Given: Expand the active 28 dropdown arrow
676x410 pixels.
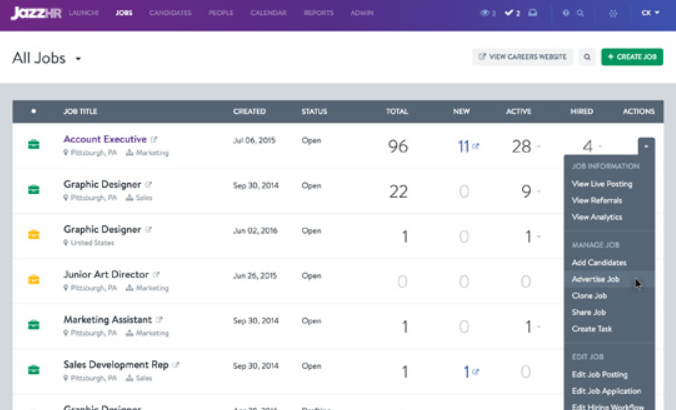Looking at the screenshot, I should (x=538, y=147).
